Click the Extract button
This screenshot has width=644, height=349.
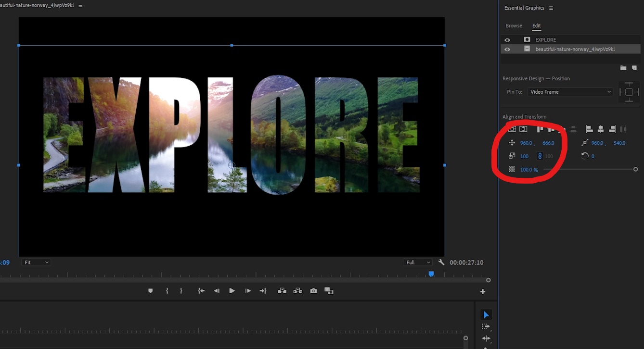pos(298,291)
